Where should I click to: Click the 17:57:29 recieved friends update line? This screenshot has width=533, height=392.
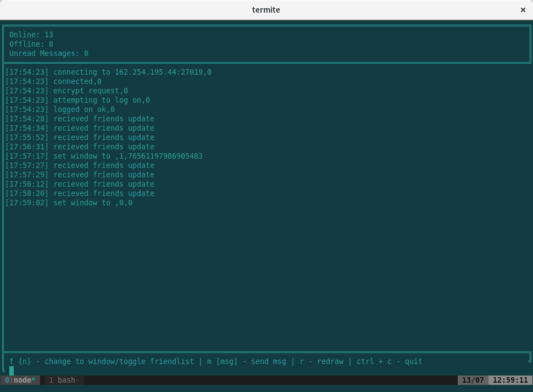click(80, 175)
